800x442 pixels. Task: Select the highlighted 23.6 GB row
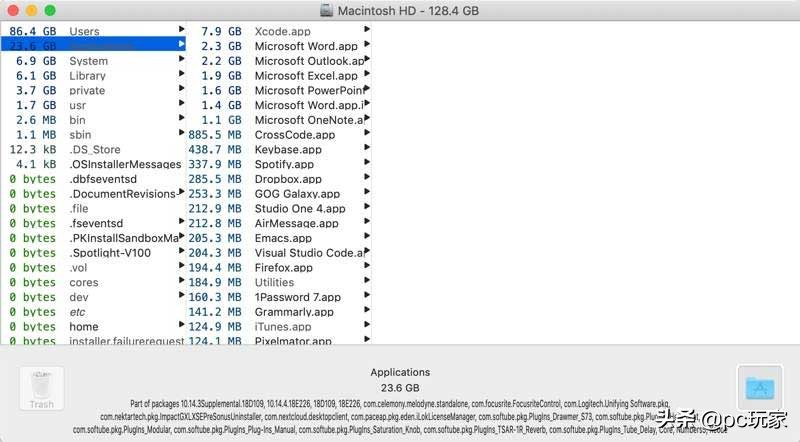[x=93, y=46]
